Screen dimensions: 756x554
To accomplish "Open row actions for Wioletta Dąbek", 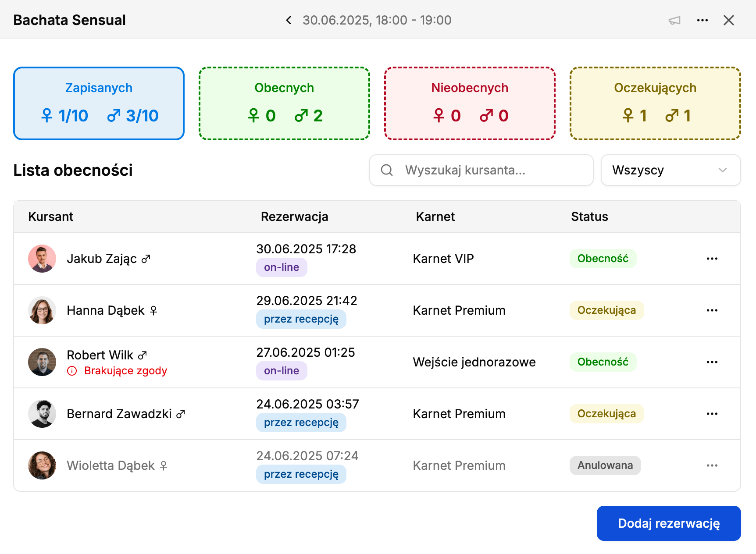I will (x=712, y=465).
